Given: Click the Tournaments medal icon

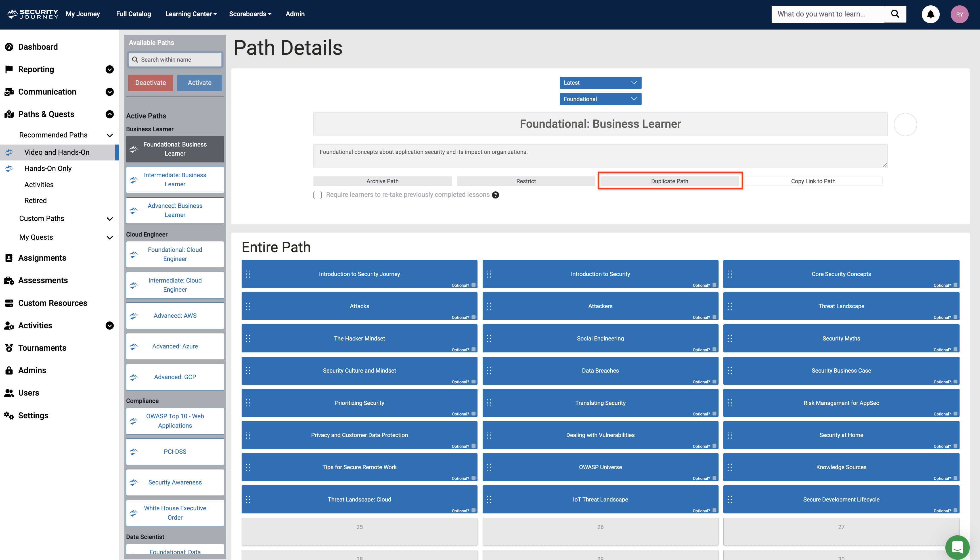Looking at the screenshot, I should 9,348.
